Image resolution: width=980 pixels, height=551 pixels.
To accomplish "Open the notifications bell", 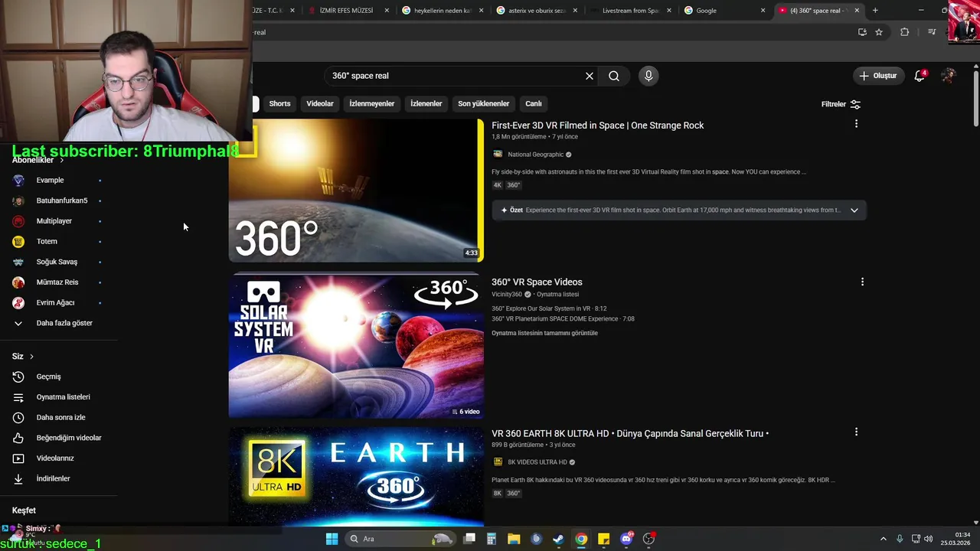I will coord(920,76).
